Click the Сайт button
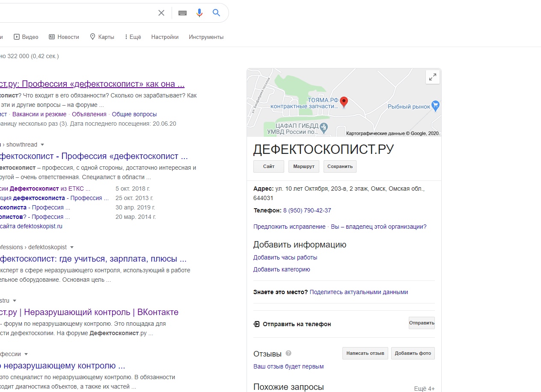The width and height of the screenshot is (541, 392). tap(269, 166)
